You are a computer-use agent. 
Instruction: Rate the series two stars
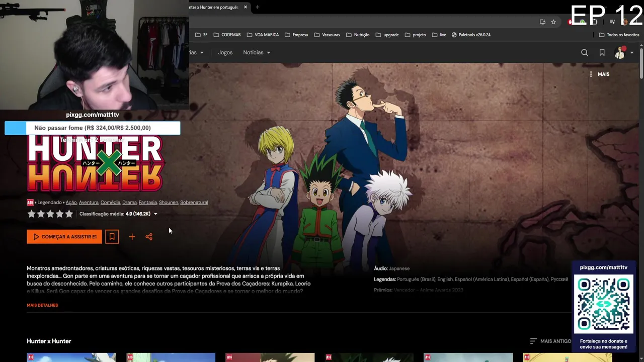(41, 214)
